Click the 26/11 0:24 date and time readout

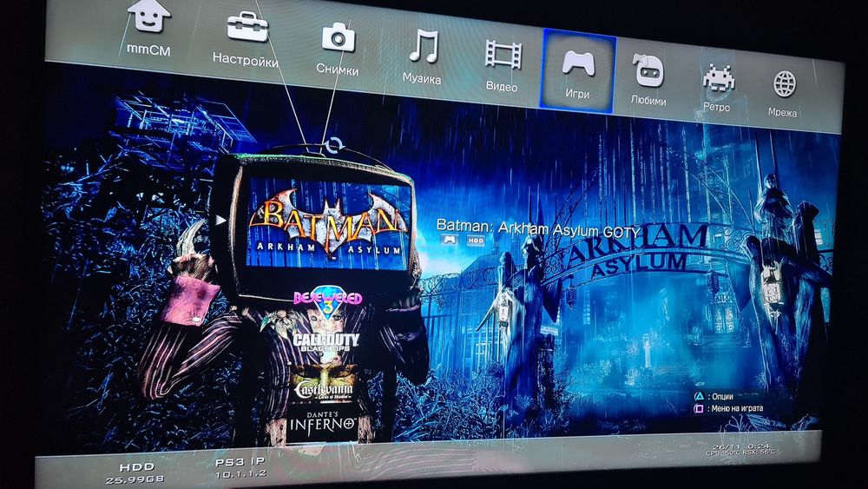click(x=740, y=446)
